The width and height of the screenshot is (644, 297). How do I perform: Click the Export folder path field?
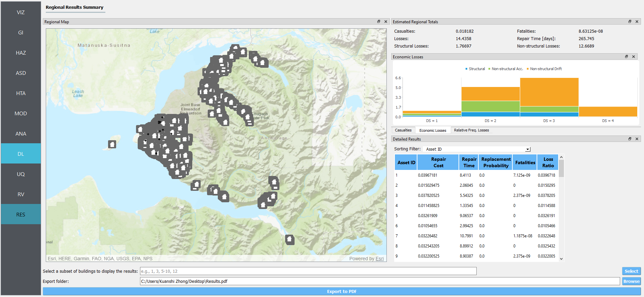pos(380,281)
